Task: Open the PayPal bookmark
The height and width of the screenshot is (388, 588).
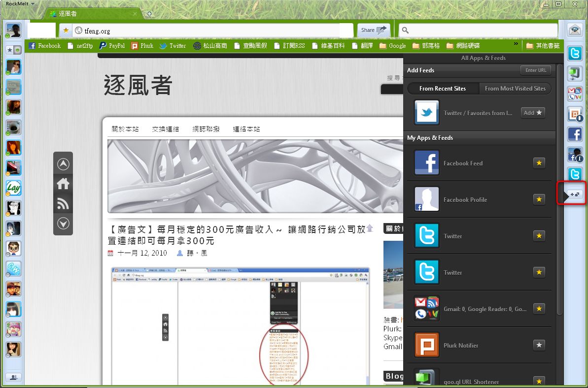Action: pyautogui.click(x=112, y=46)
